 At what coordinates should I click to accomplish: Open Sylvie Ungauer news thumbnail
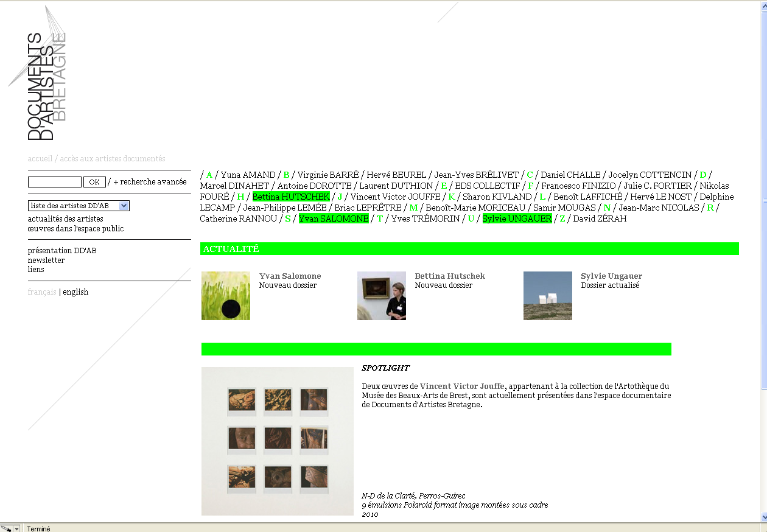click(x=548, y=296)
